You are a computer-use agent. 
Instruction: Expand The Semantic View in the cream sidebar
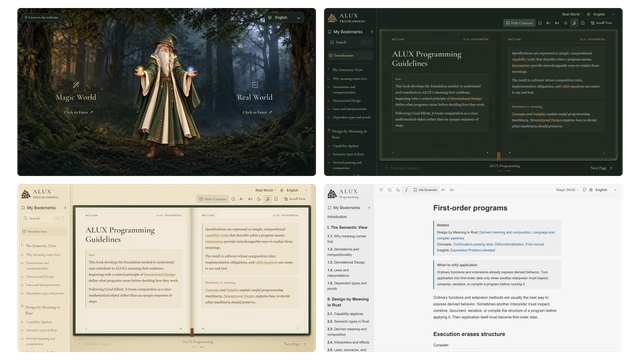pos(40,246)
